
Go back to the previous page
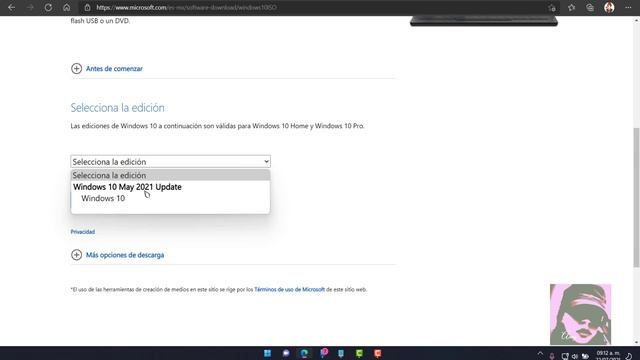click(x=11, y=7)
